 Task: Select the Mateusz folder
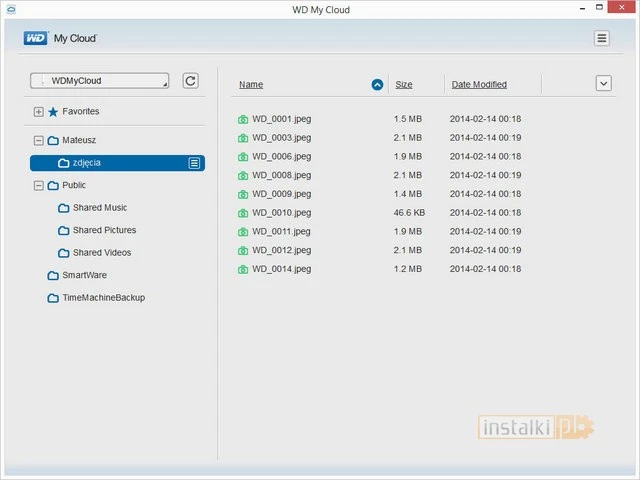[79, 140]
